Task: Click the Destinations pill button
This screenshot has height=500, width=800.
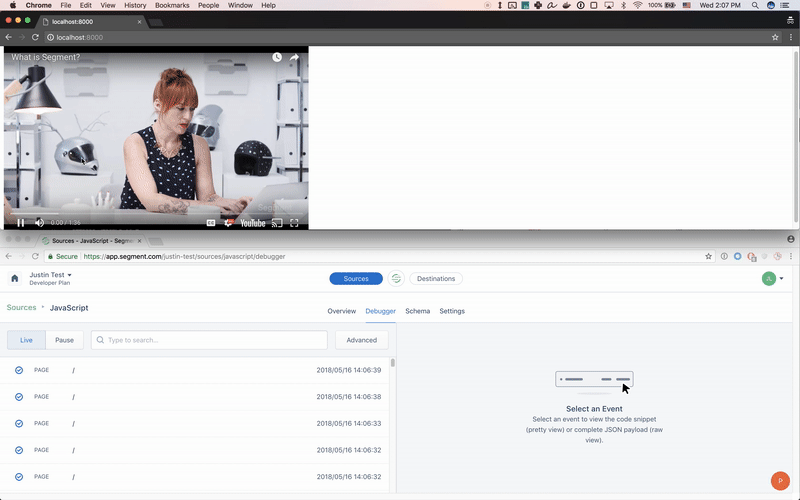Action: click(x=436, y=279)
